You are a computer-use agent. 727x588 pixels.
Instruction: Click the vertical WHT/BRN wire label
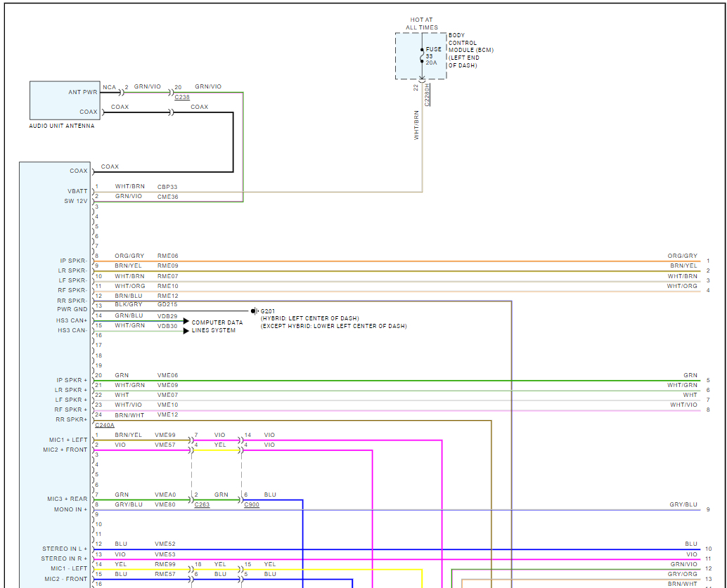click(416, 125)
